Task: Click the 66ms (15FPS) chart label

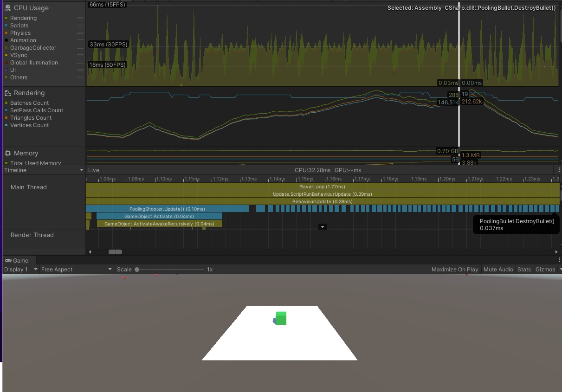Action: click(108, 4)
